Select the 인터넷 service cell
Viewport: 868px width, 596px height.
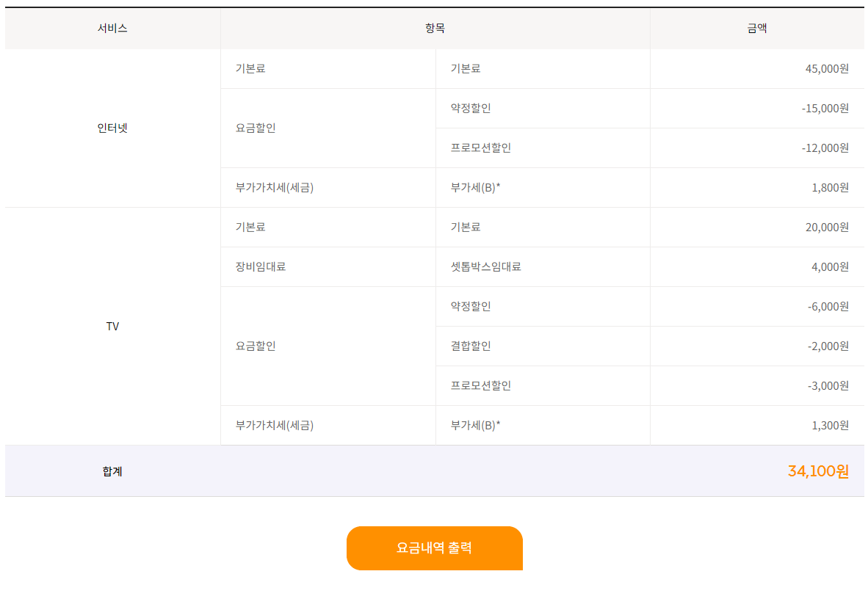coord(112,128)
